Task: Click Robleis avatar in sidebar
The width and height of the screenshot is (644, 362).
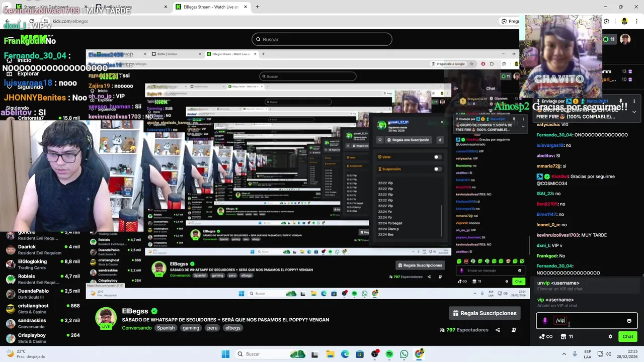Action: point(10,279)
